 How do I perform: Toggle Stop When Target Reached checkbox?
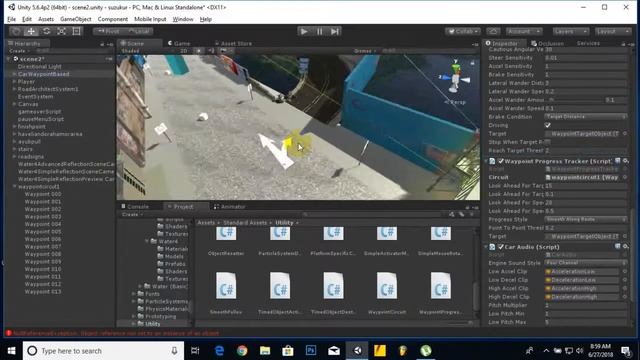coord(548,142)
